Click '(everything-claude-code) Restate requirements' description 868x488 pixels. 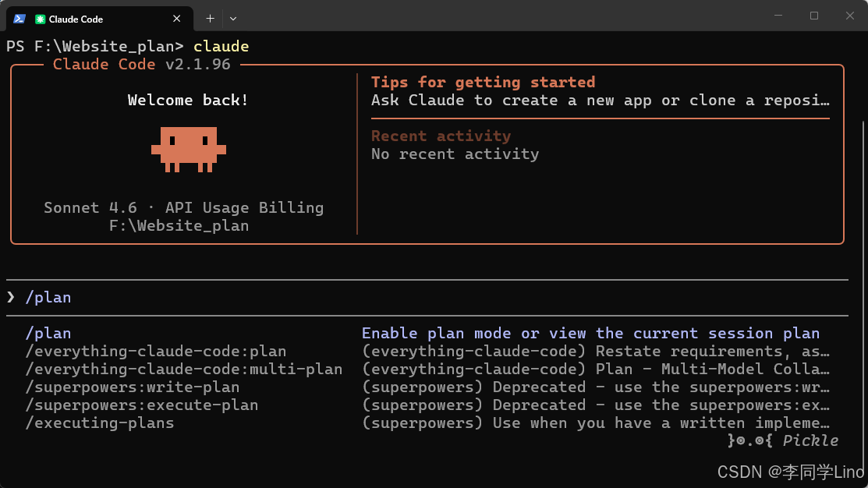point(596,352)
